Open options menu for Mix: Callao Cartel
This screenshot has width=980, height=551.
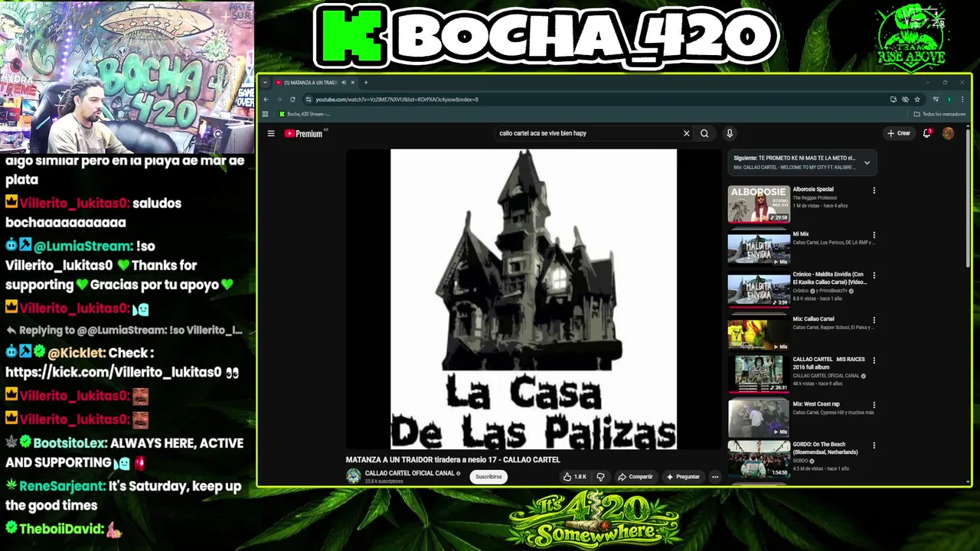click(874, 319)
